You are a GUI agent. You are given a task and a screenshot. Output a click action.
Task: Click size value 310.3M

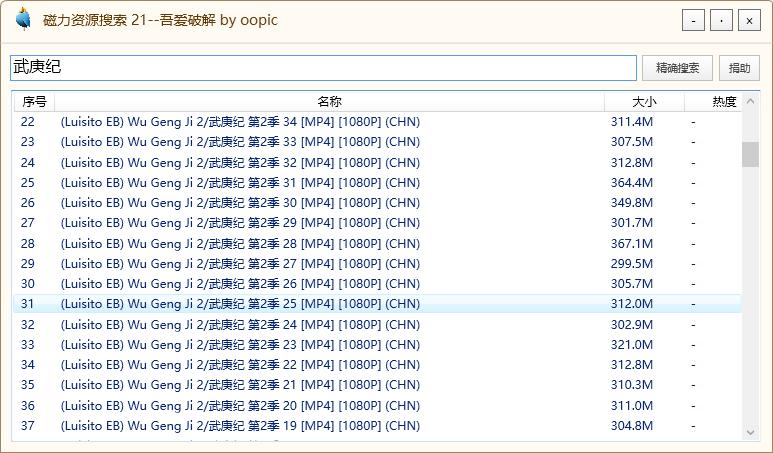click(x=632, y=384)
